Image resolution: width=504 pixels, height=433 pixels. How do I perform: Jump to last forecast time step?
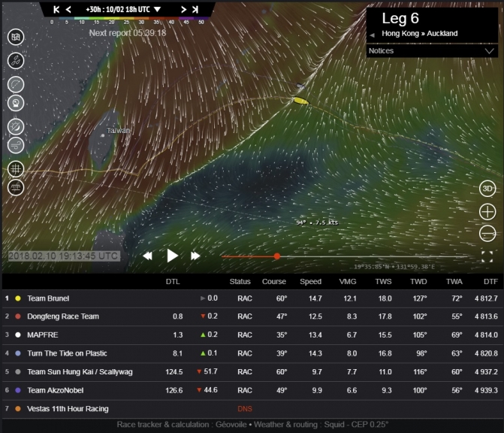pyautogui.click(x=195, y=10)
